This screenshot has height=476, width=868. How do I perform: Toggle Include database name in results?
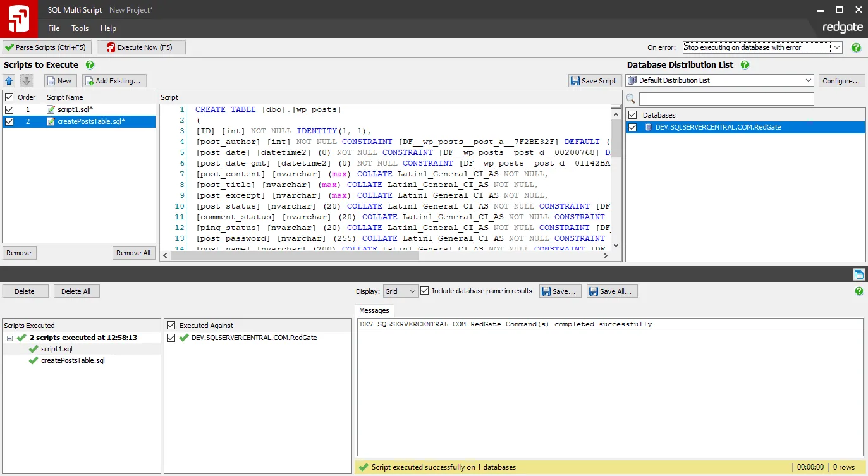425,291
